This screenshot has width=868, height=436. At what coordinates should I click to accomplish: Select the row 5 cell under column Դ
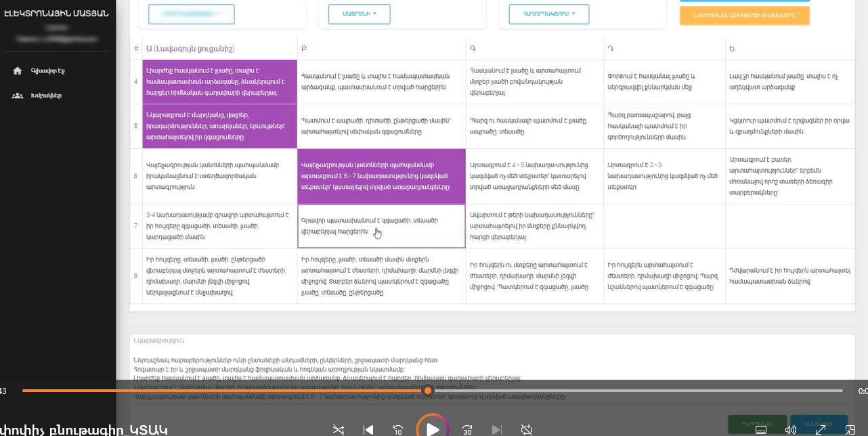point(664,126)
